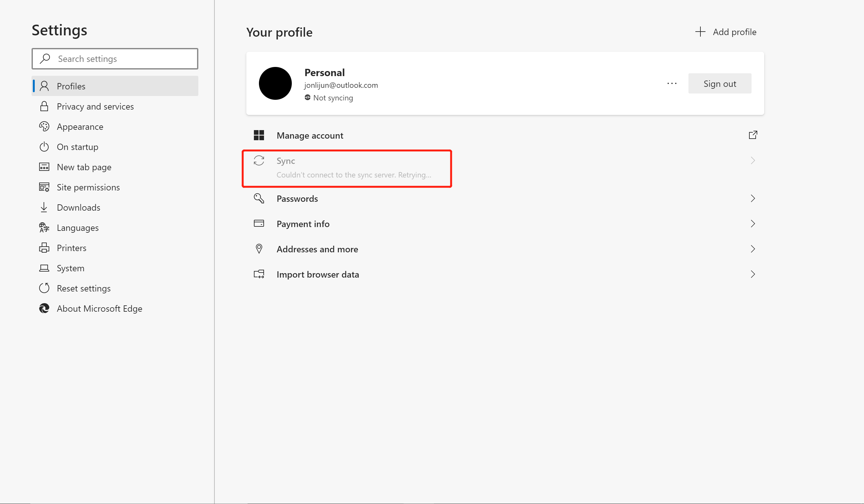Image resolution: width=864 pixels, height=504 pixels.
Task: Expand the Payment info chevron arrow
Action: [753, 224]
